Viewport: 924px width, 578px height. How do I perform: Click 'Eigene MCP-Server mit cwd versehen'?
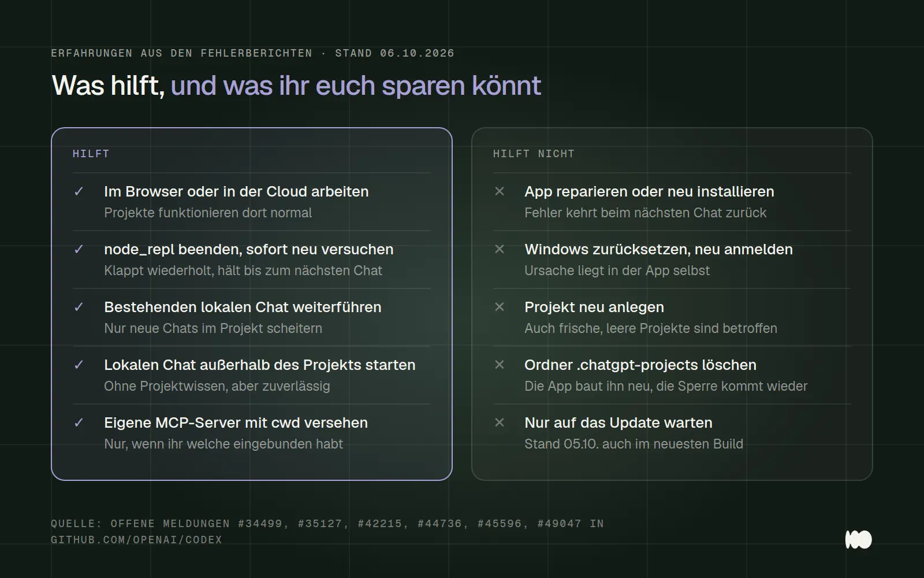coord(236,423)
